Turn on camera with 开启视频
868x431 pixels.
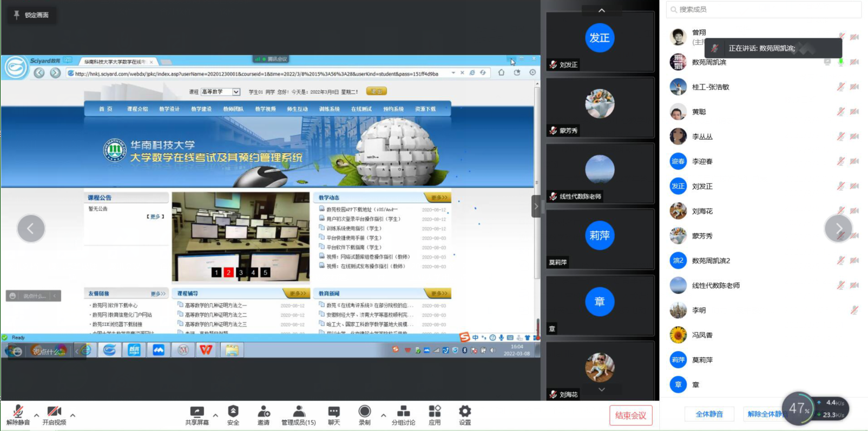click(54, 415)
